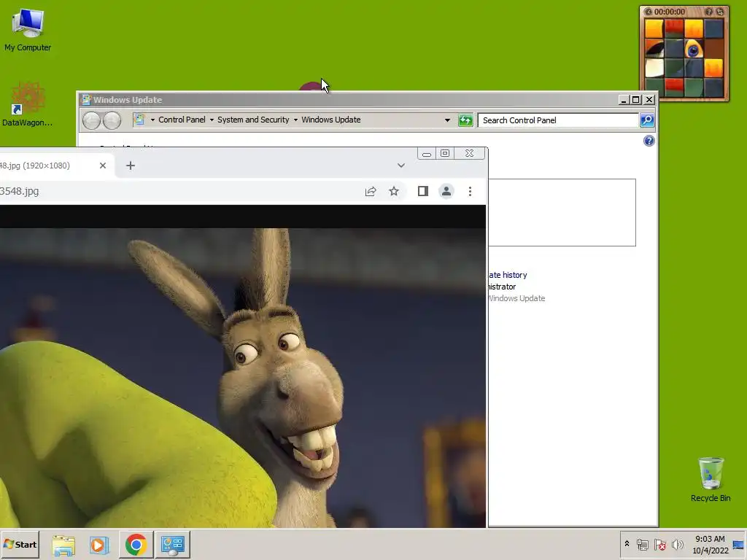Select System and Security breadcrumb
Image resolution: width=747 pixels, height=560 pixels.
tap(253, 120)
